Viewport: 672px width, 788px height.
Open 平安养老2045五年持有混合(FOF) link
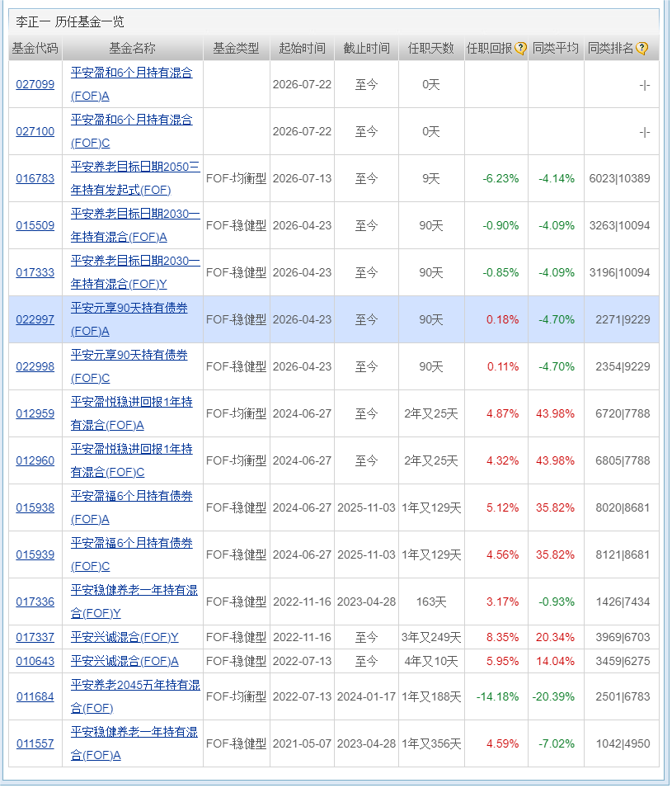pyautogui.click(x=135, y=697)
